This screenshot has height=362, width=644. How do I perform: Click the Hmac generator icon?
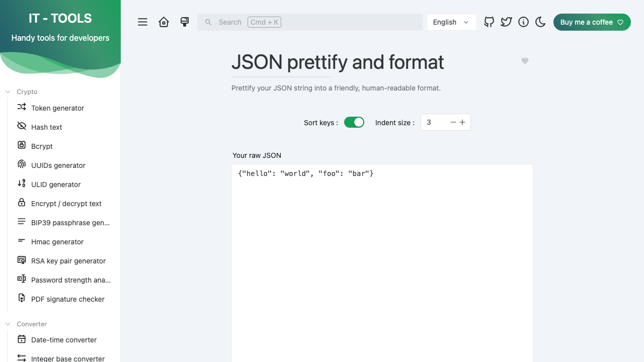coord(22,241)
